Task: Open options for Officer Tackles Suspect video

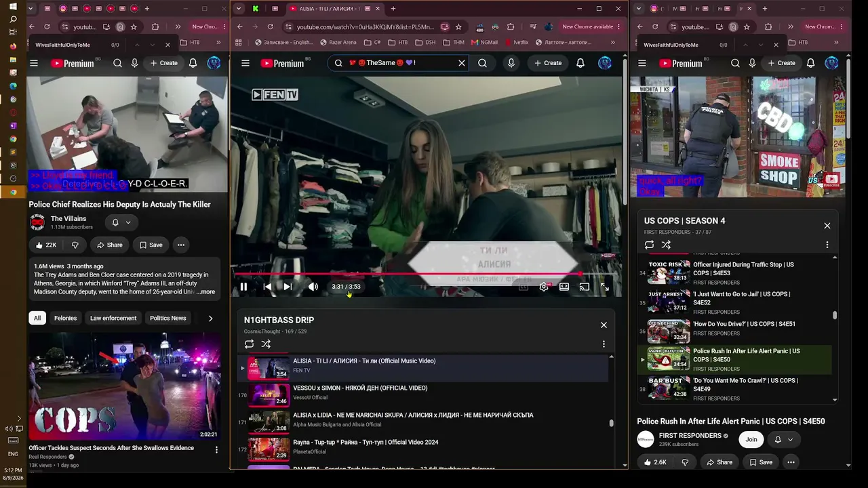Action: [x=217, y=449]
